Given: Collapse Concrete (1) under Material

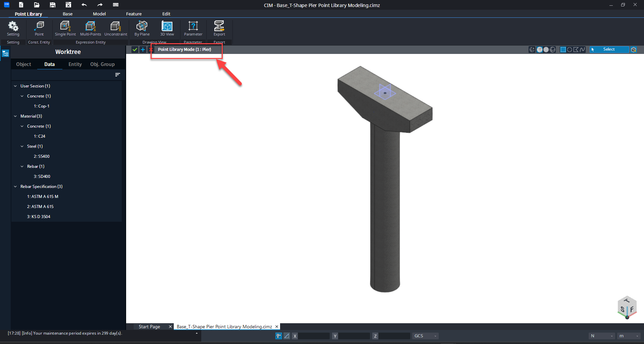Looking at the screenshot, I should (x=22, y=126).
